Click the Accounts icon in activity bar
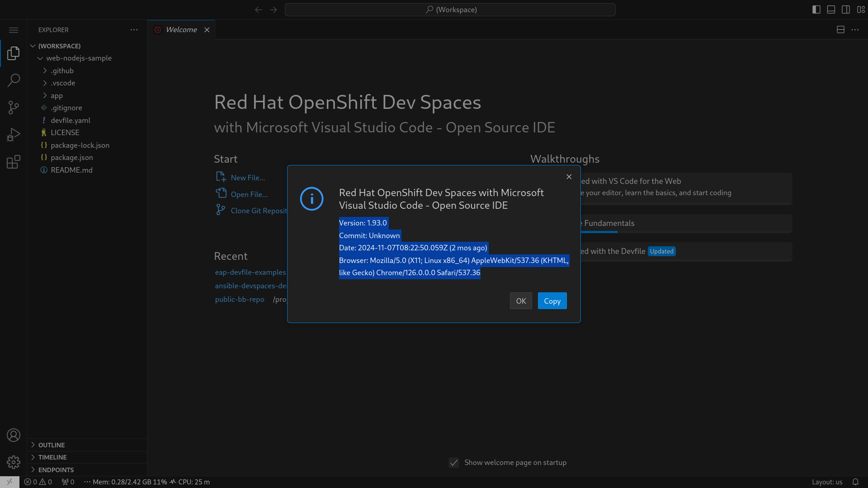Viewport: 868px width, 488px height. tap(14, 435)
